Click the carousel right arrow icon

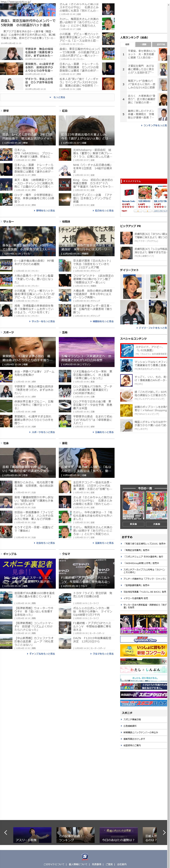164,832
